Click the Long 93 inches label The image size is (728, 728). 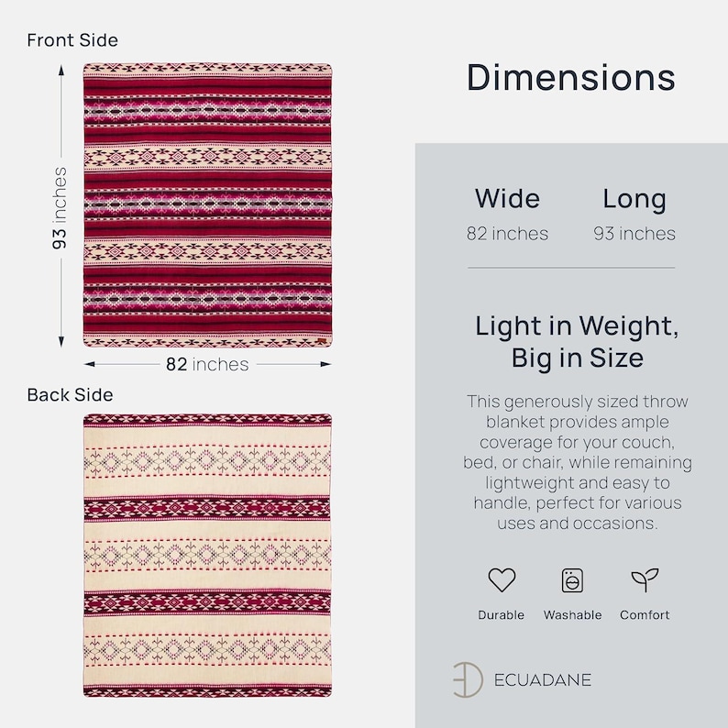point(634,214)
